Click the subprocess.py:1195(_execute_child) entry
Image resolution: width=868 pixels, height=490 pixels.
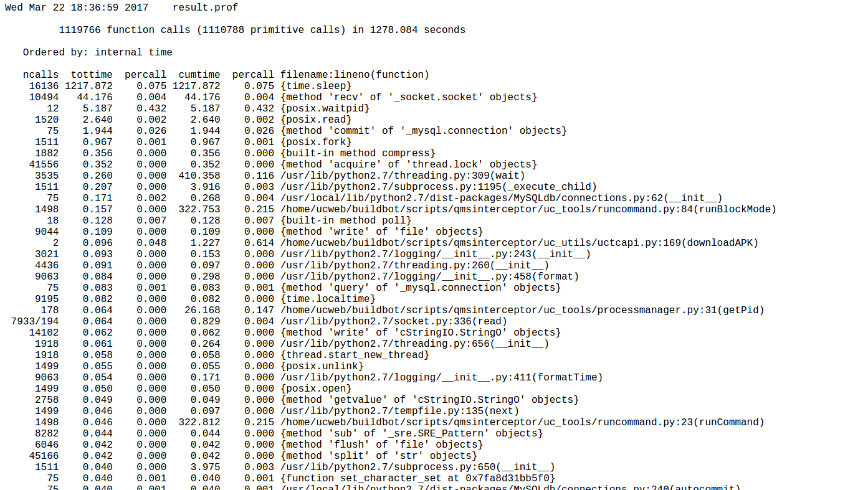tap(439, 187)
